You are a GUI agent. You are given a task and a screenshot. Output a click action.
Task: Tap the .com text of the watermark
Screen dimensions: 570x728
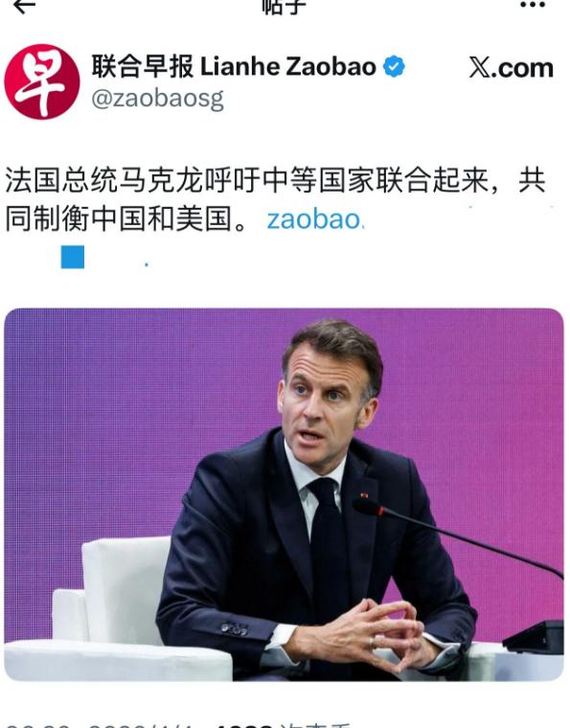point(523,68)
